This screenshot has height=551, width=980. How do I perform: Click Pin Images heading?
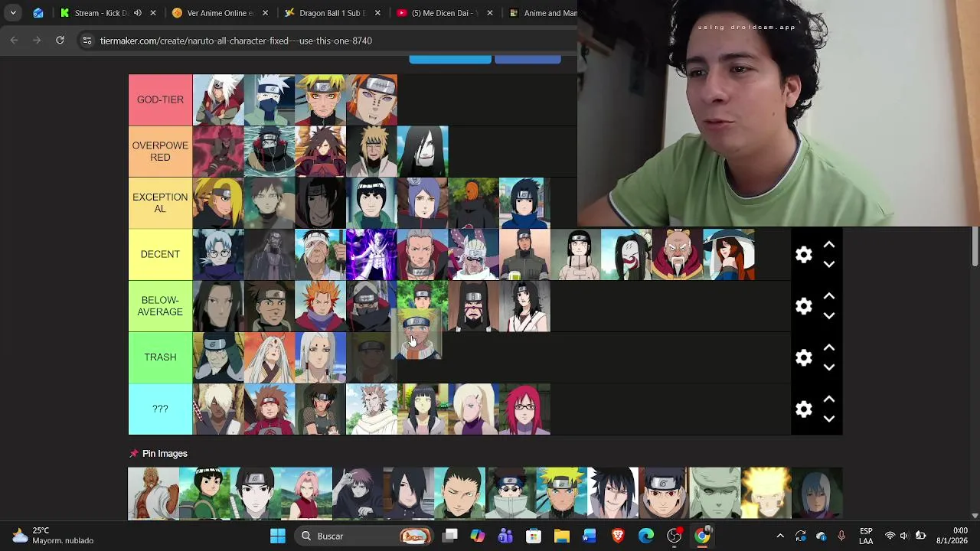point(165,454)
